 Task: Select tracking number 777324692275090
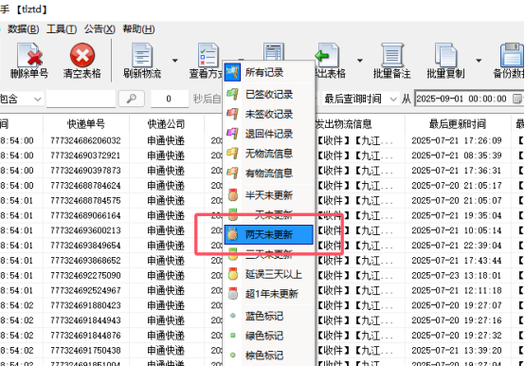click(x=85, y=275)
